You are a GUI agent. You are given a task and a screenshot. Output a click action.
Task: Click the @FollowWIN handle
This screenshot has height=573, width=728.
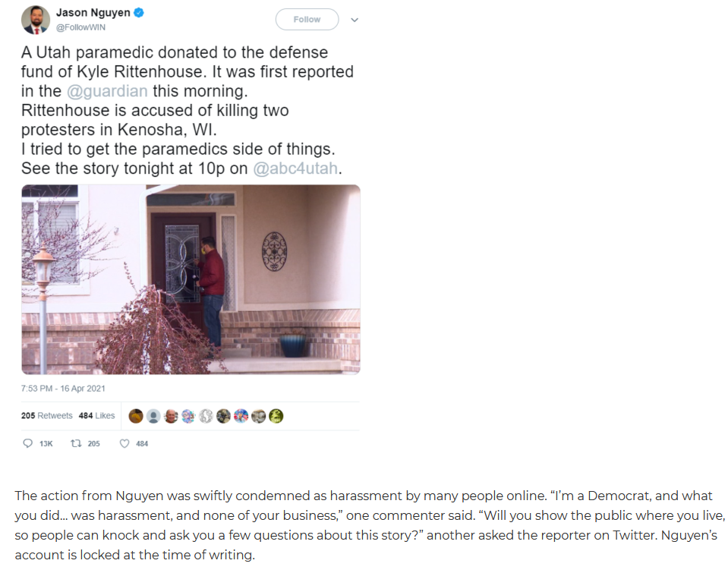tap(80, 27)
